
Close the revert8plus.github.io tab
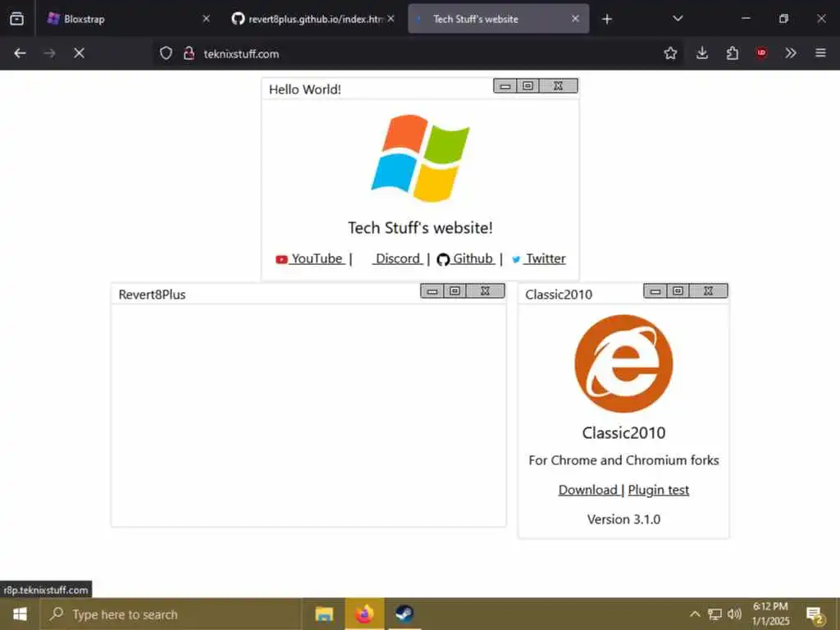[391, 19]
